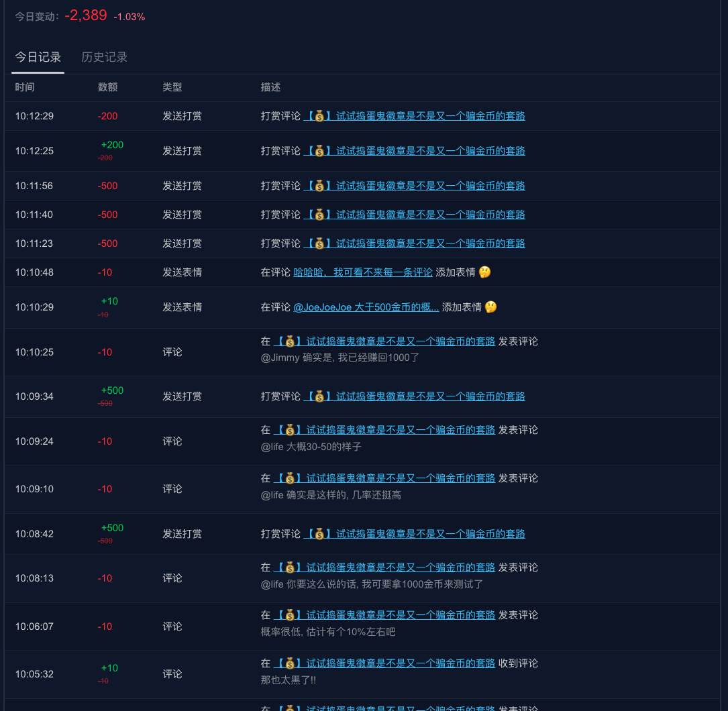Click money bag icon in 10:12:29 row
The height and width of the screenshot is (711, 728).
(x=319, y=116)
